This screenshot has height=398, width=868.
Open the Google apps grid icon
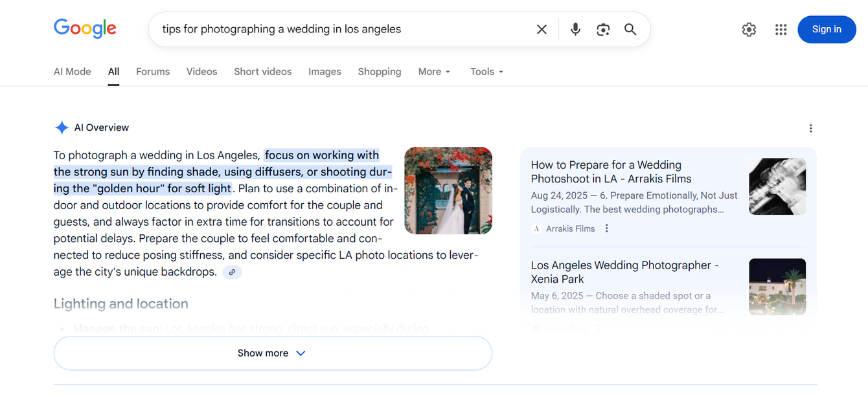[781, 29]
